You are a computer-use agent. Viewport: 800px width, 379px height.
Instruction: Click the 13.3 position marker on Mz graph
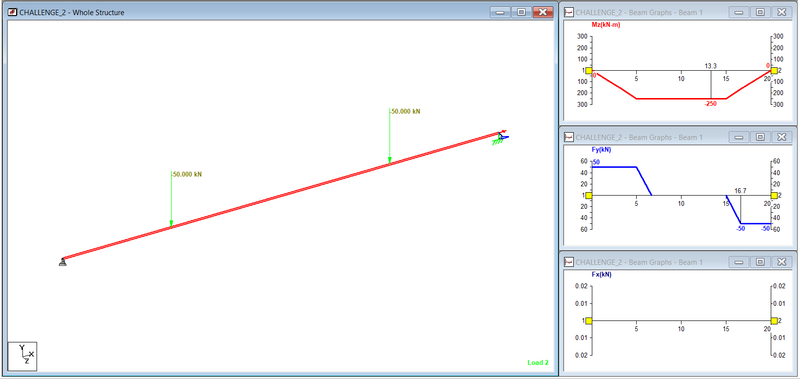tap(711, 66)
